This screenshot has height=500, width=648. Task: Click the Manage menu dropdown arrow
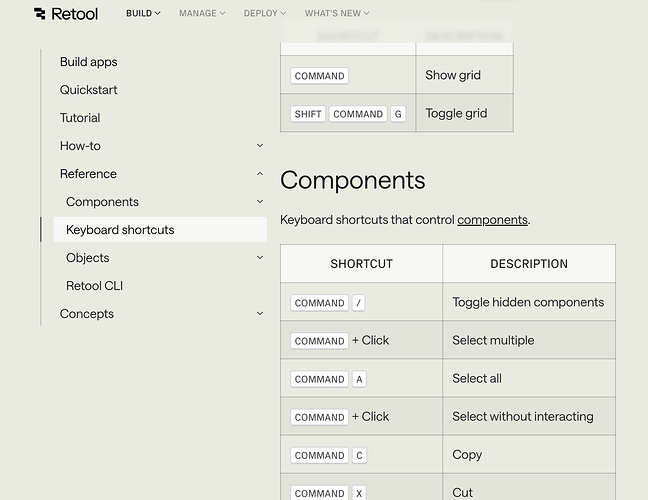[x=222, y=14]
